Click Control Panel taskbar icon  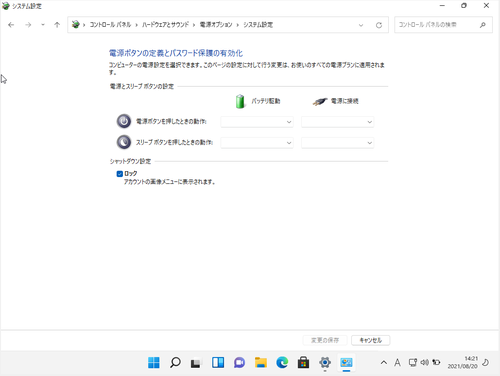tap(346, 362)
